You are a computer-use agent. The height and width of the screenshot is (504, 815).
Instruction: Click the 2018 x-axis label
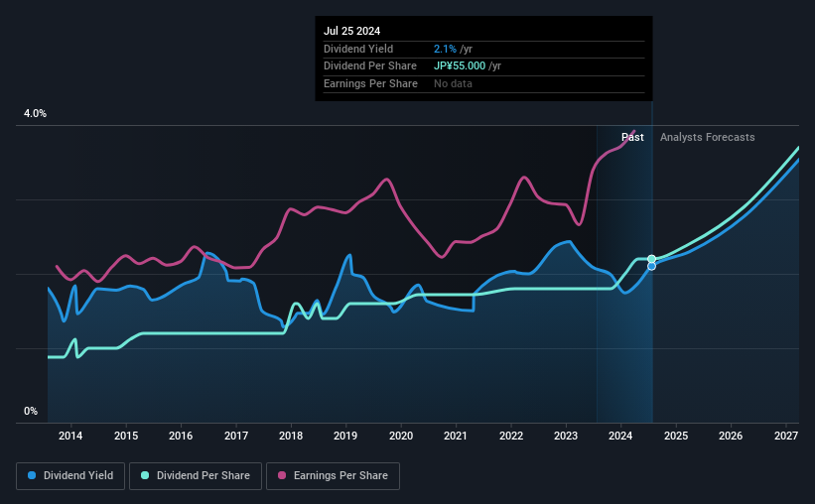click(x=291, y=436)
